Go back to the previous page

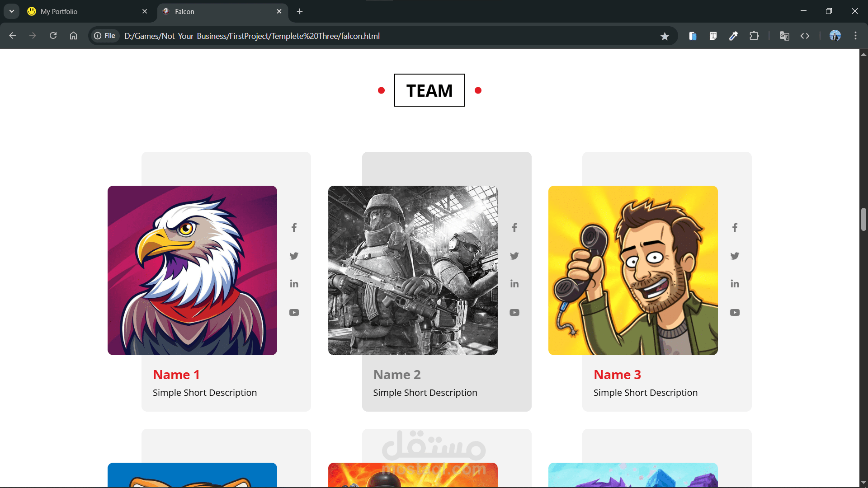pyautogui.click(x=12, y=36)
